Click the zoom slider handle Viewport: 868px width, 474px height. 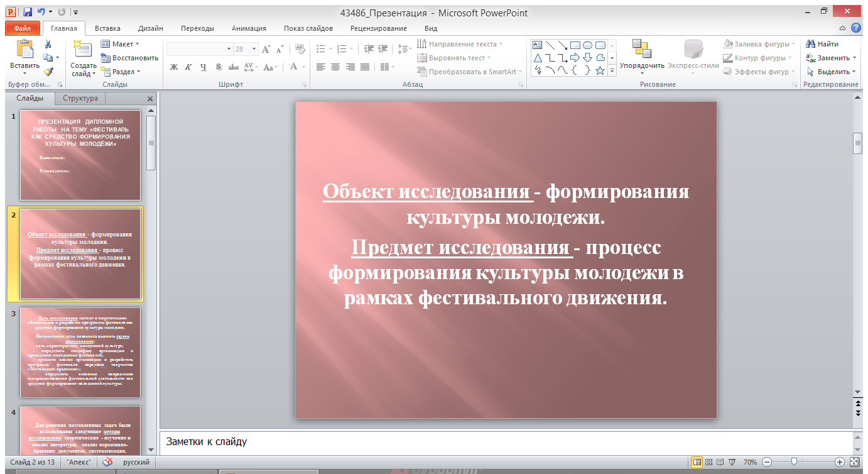click(794, 461)
